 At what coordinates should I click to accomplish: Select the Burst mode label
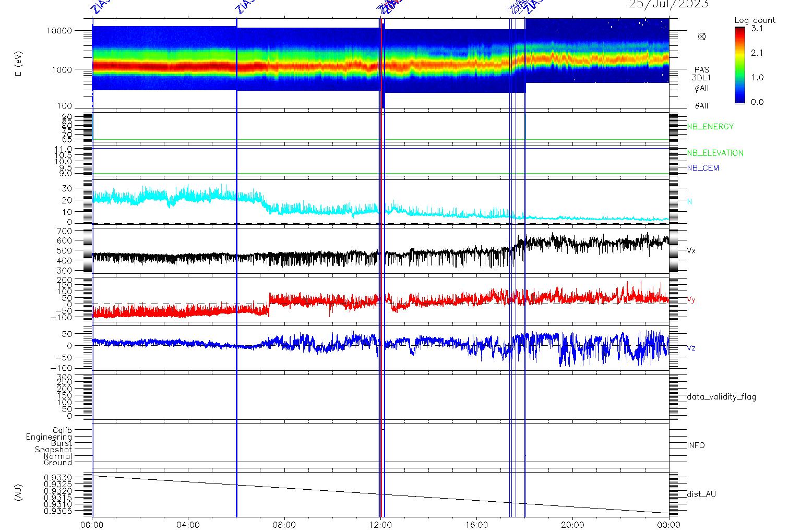(x=62, y=443)
